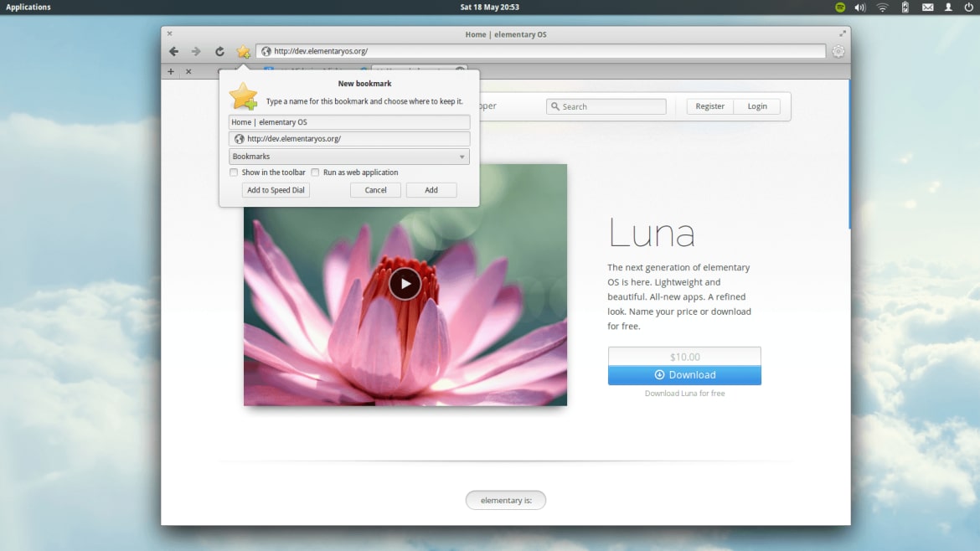Open a new tab with the plus button

click(171, 71)
